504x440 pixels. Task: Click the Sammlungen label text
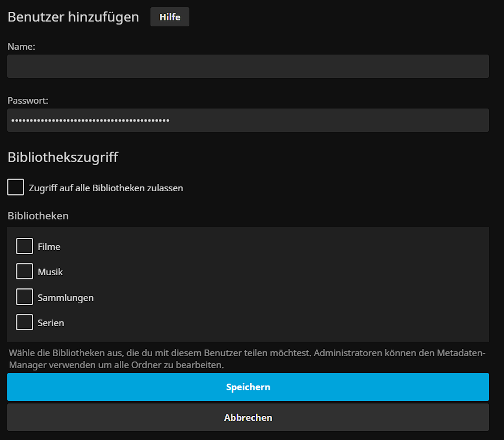coord(65,298)
